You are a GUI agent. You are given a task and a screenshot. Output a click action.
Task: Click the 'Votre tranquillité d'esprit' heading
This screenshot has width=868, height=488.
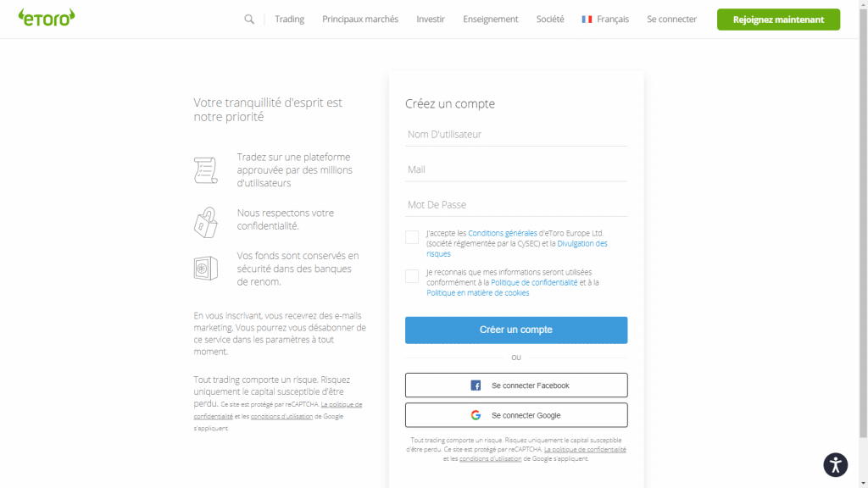(x=268, y=109)
